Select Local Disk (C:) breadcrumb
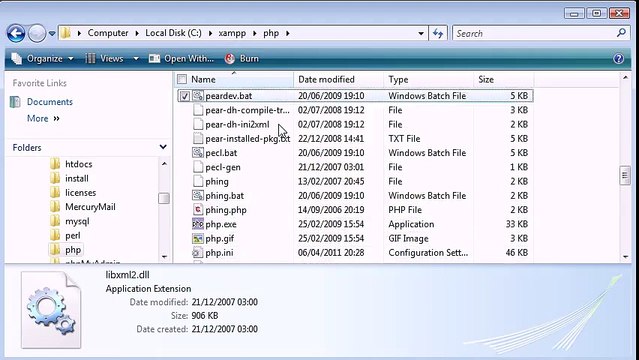639x360 pixels. (173, 33)
